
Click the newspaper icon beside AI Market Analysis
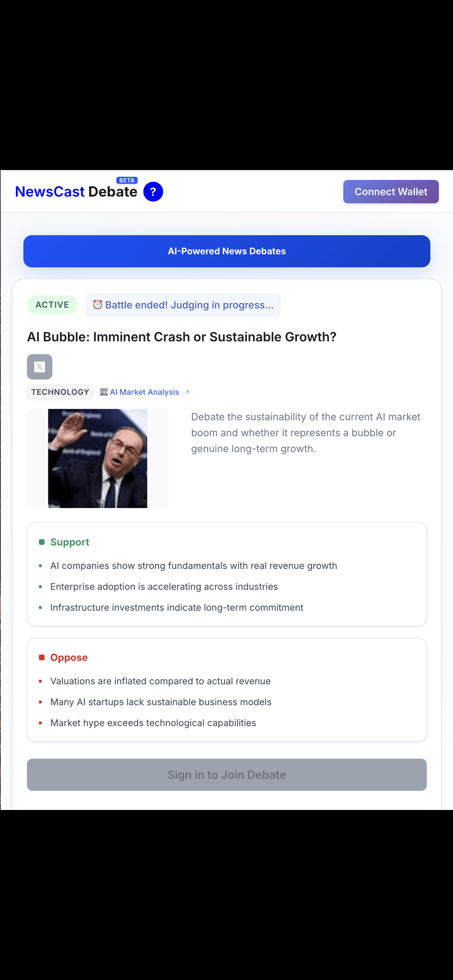pyautogui.click(x=103, y=392)
